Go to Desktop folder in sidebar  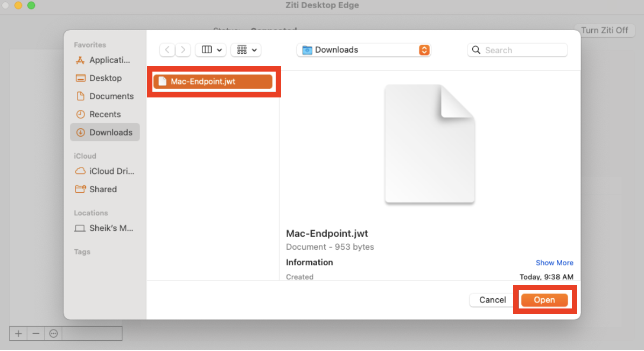pos(104,78)
